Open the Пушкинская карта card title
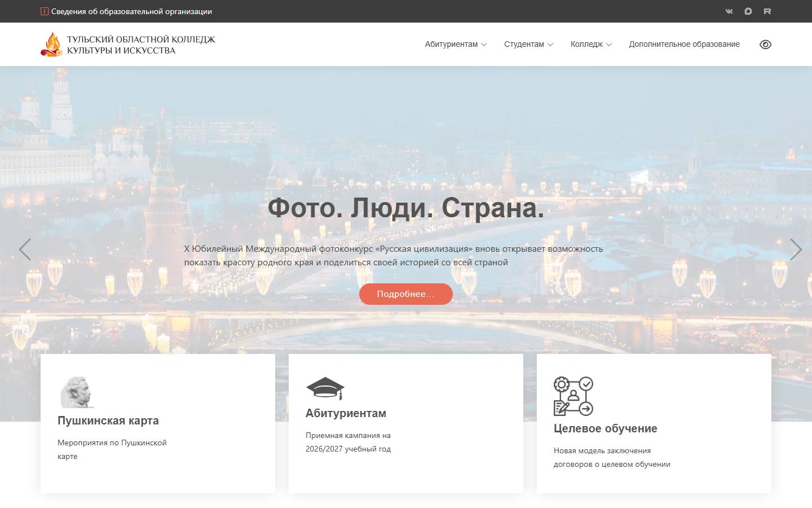 pyautogui.click(x=108, y=421)
